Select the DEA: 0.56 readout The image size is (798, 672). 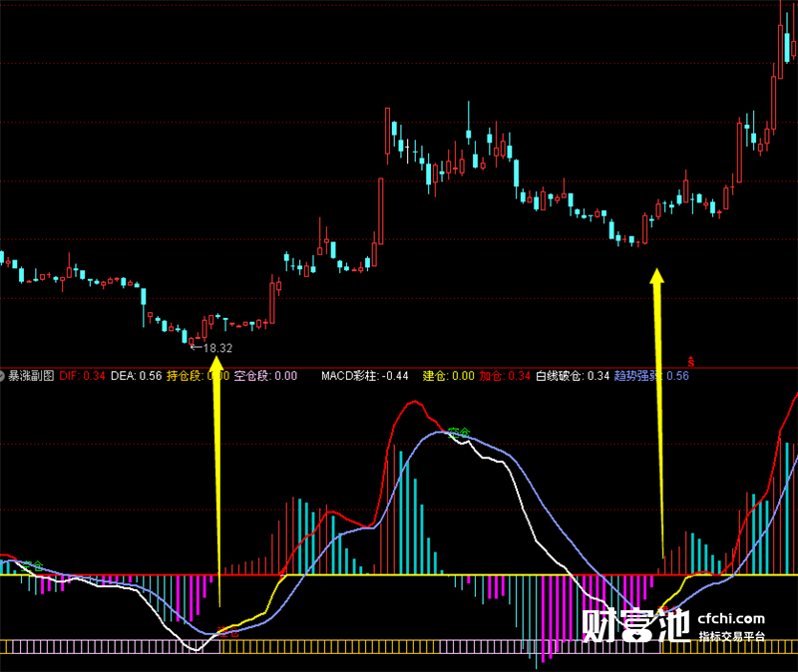click(x=136, y=376)
